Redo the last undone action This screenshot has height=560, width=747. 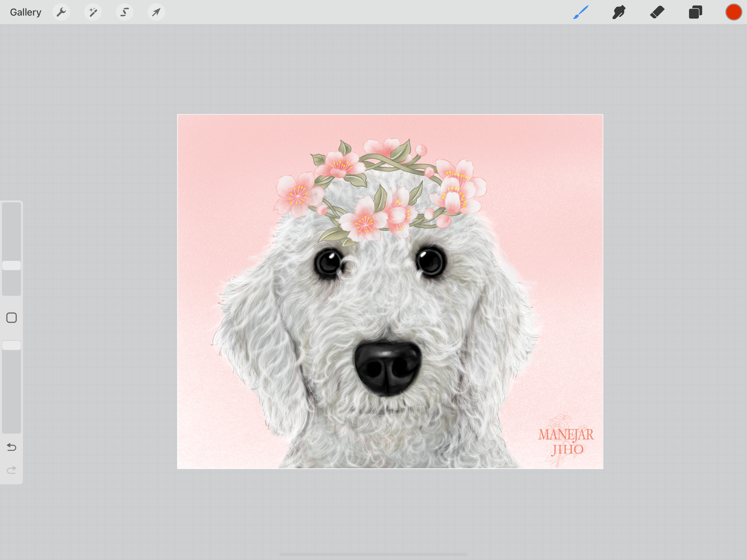click(x=11, y=470)
